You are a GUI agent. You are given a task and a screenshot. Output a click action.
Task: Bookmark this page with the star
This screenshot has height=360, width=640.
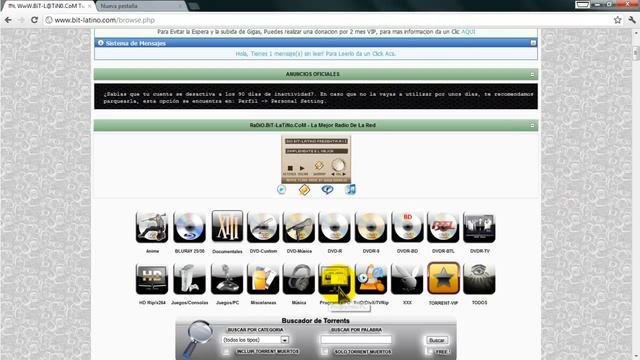[618, 20]
